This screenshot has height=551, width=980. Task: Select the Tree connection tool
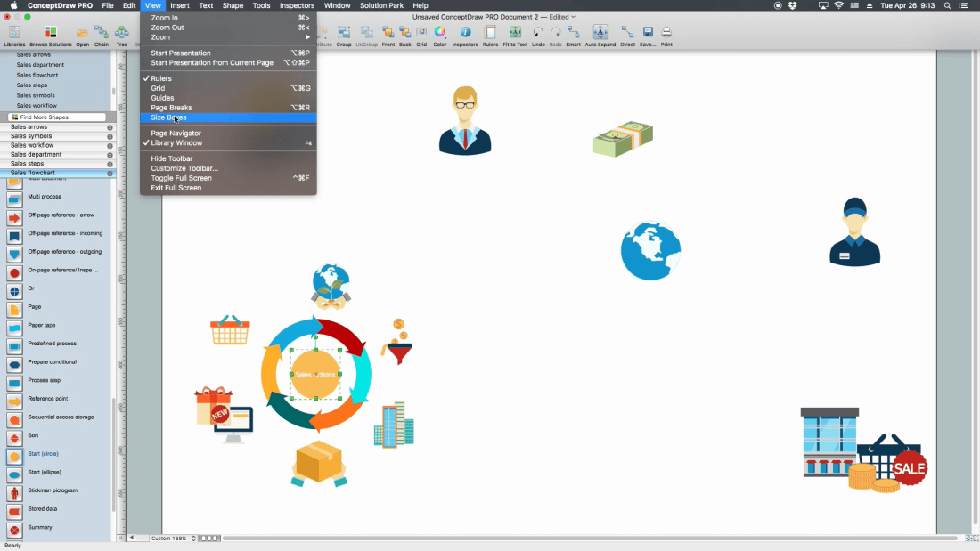click(x=122, y=36)
